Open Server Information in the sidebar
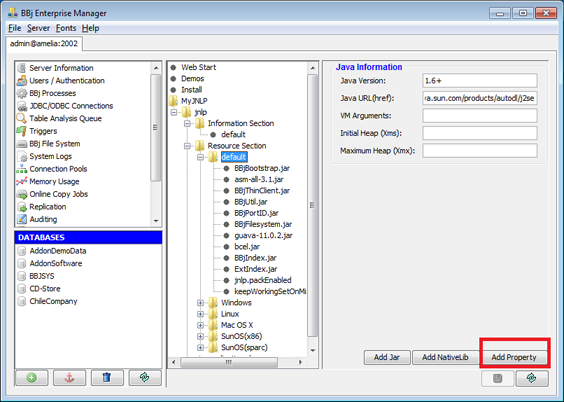564x402 pixels. [61, 68]
